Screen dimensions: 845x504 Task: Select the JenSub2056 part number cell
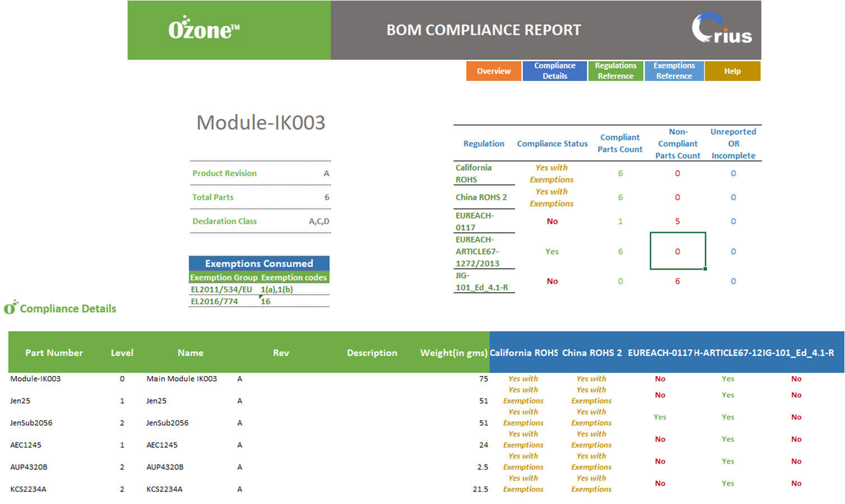[x=31, y=423]
